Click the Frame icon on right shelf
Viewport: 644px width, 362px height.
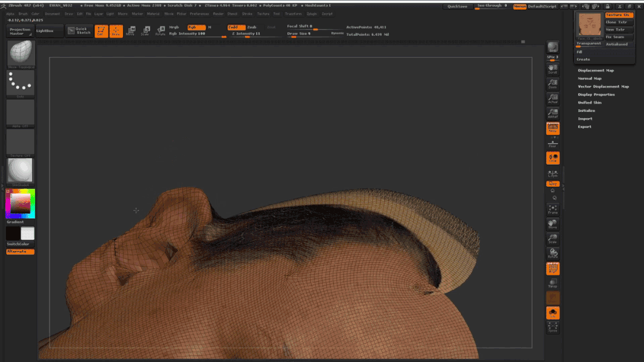(553, 209)
